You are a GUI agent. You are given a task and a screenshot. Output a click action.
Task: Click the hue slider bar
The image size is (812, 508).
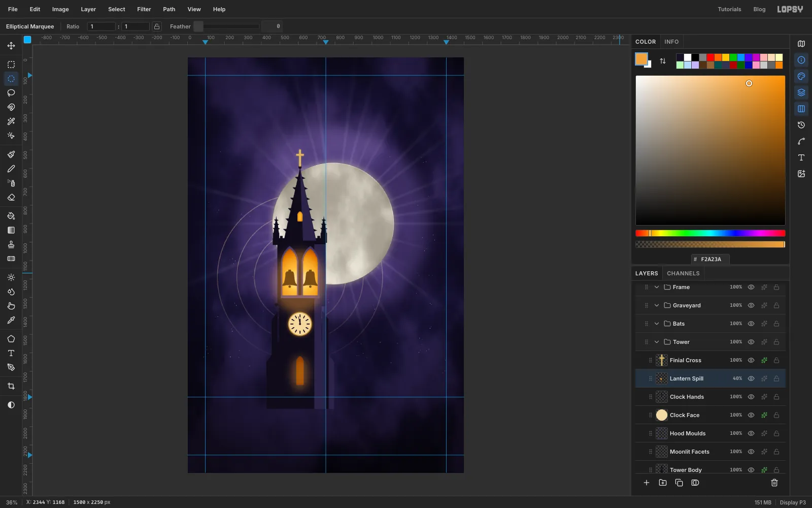[710, 233]
